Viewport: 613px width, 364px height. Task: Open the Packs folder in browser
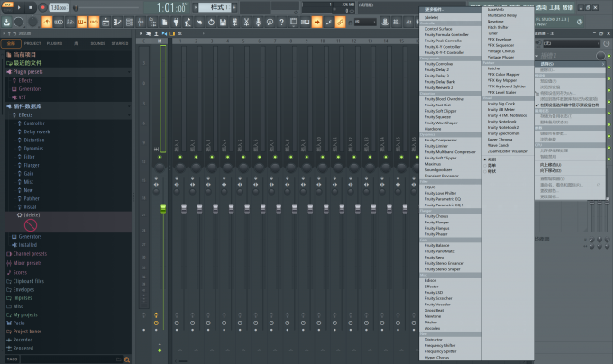coord(18,323)
